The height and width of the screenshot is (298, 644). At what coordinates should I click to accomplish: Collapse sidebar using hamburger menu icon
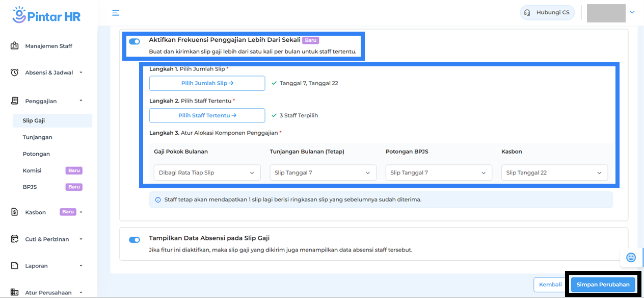pyautogui.click(x=116, y=13)
